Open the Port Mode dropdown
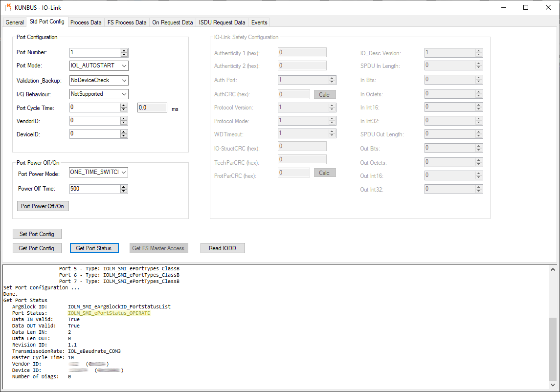 [124, 65]
